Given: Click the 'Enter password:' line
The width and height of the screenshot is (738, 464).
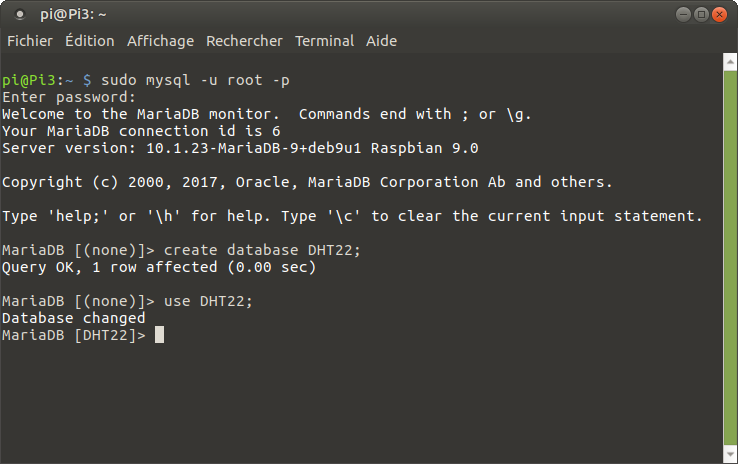Looking at the screenshot, I should (69, 97).
